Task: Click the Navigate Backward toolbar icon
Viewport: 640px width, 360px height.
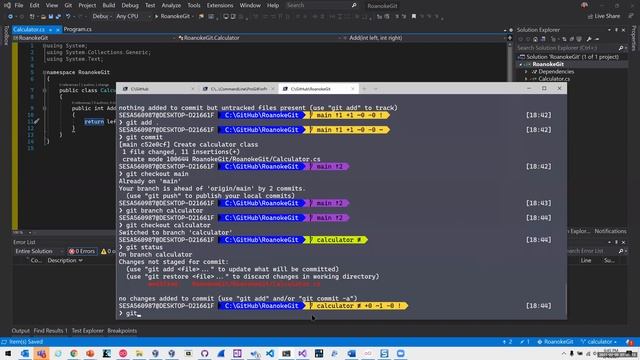Action: [10, 16]
